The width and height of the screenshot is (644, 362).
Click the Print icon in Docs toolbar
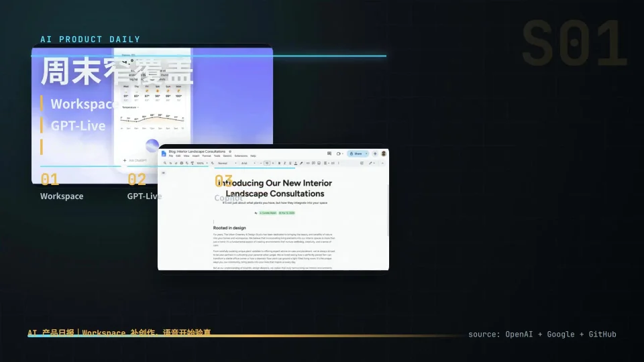182,163
